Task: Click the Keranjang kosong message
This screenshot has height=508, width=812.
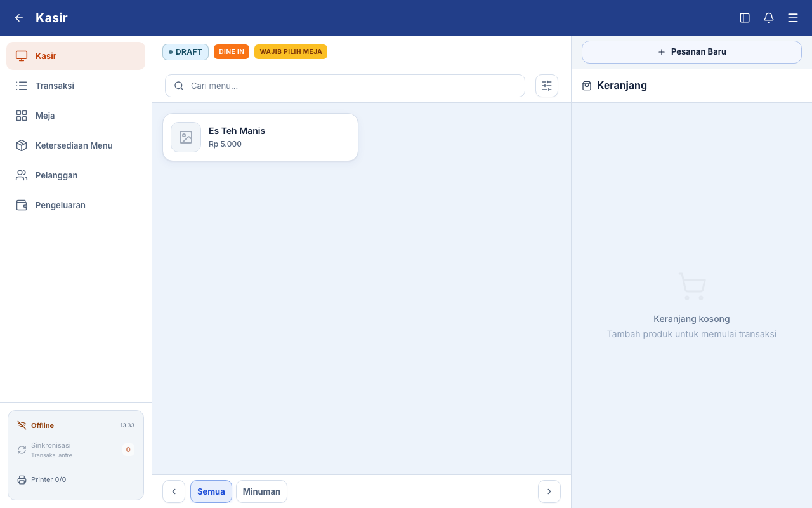Action: pyautogui.click(x=691, y=319)
